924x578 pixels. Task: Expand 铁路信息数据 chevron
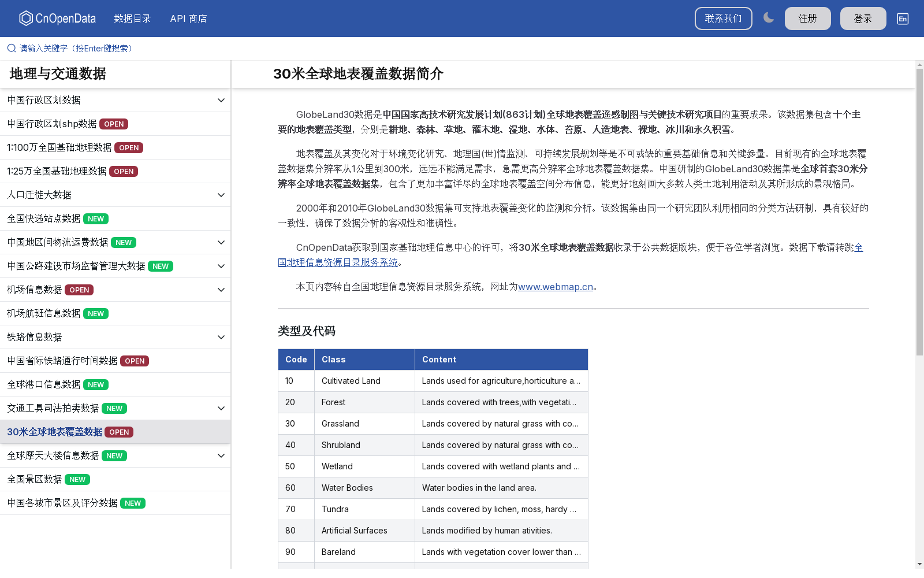(x=221, y=338)
